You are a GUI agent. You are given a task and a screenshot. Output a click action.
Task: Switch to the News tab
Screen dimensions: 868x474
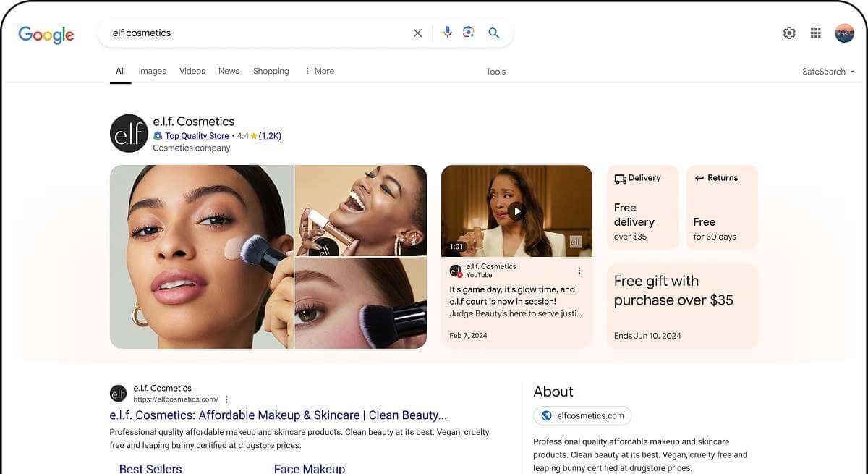[x=229, y=71]
